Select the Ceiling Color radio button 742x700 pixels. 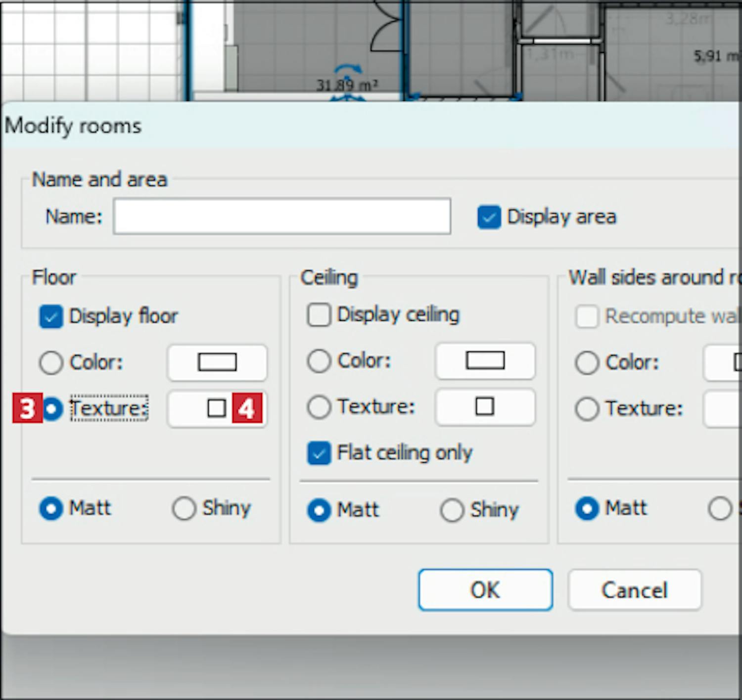tap(319, 361)
